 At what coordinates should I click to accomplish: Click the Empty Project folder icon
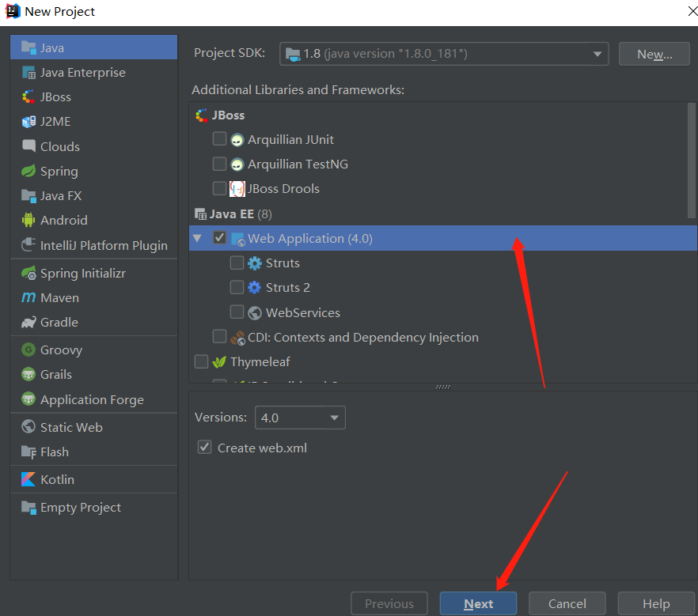click(28, 508)
